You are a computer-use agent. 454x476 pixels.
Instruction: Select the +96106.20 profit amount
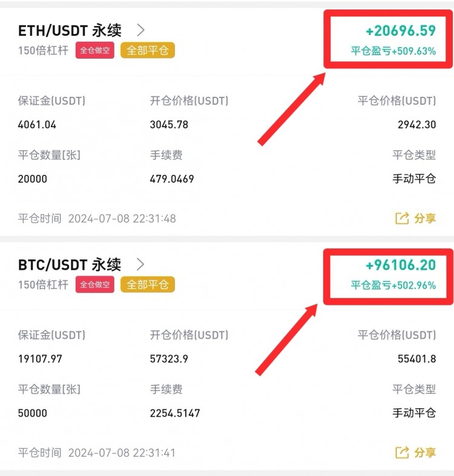click(401, 265)
